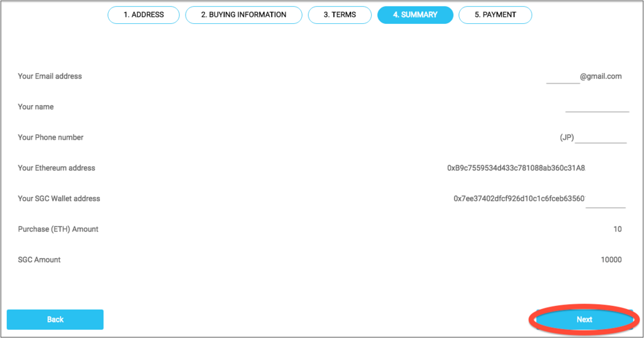644x338 pixels.
Task: Select the Your name label
Action: (x=36, y=107)
